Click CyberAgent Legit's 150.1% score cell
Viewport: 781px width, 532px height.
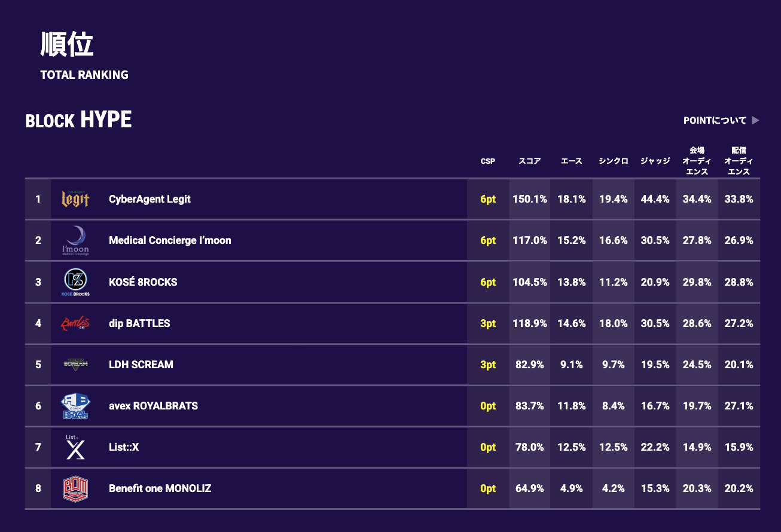tap(530, 199)
